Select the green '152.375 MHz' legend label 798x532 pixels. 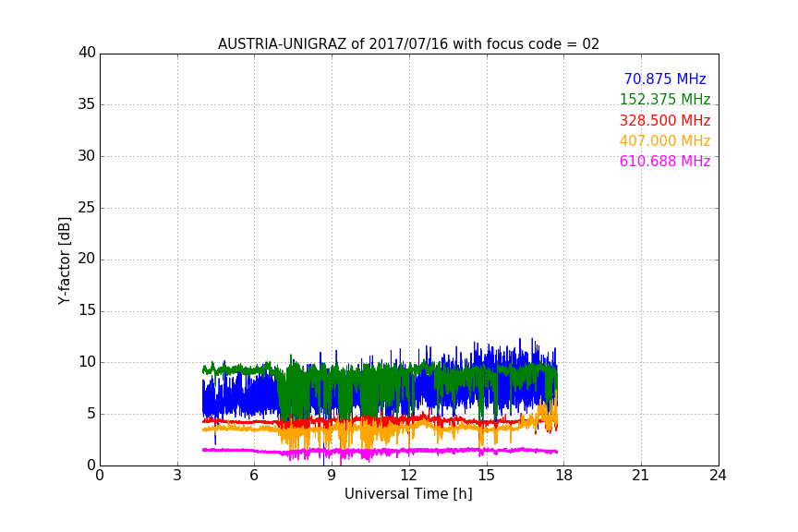665,99
